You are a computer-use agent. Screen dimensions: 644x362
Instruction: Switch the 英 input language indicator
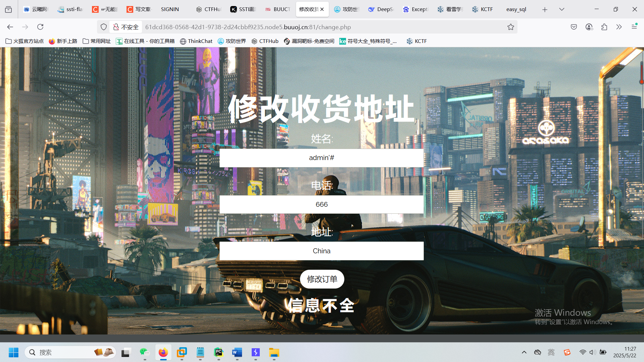click(x=551, y=352)
